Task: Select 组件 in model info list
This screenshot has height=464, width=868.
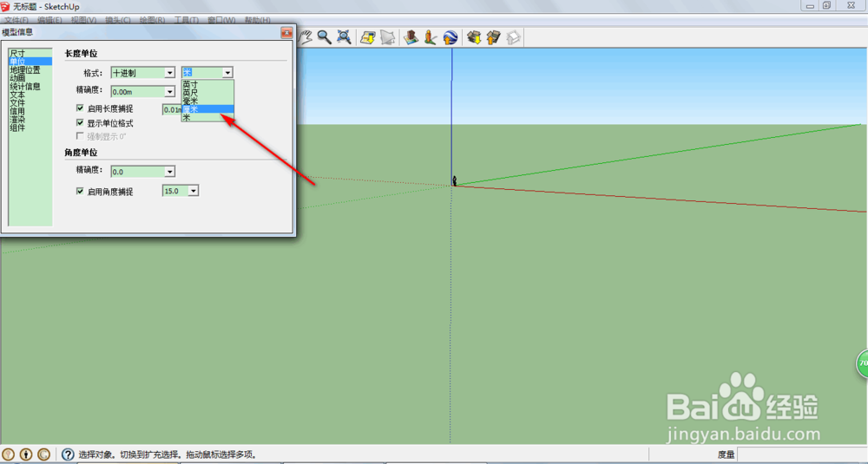Action: [30, 127]
